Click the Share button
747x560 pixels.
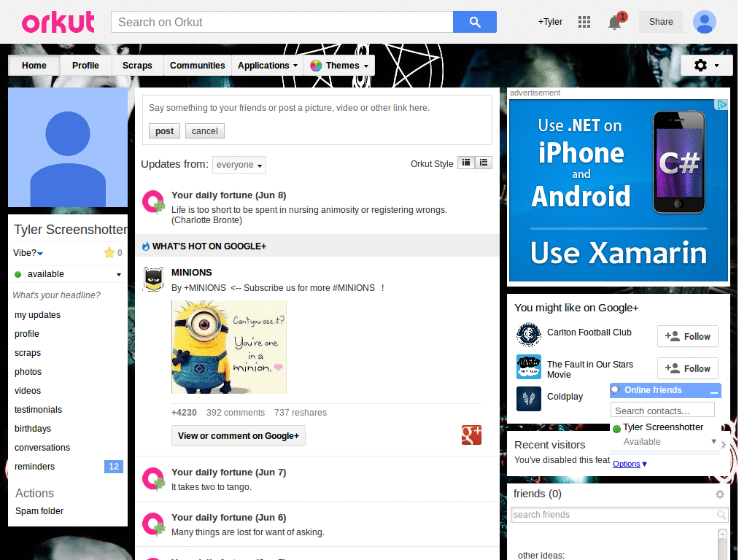coord(661,22)
